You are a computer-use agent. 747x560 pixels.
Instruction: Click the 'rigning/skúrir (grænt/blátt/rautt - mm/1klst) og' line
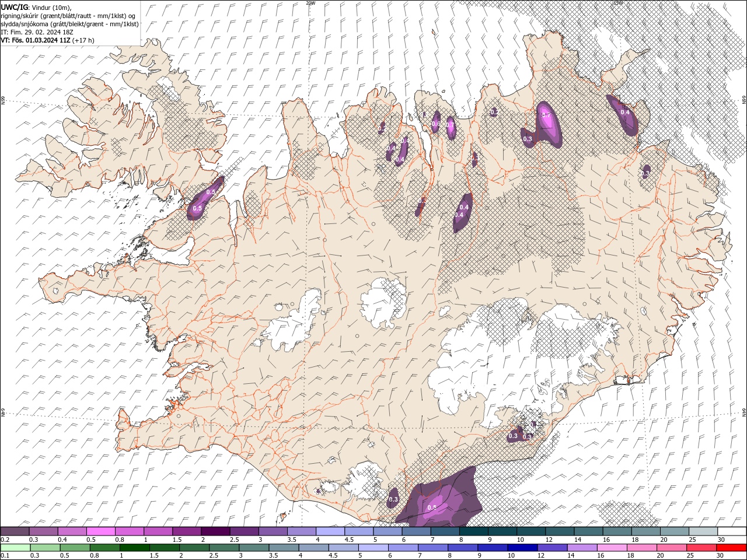point(68,16)
